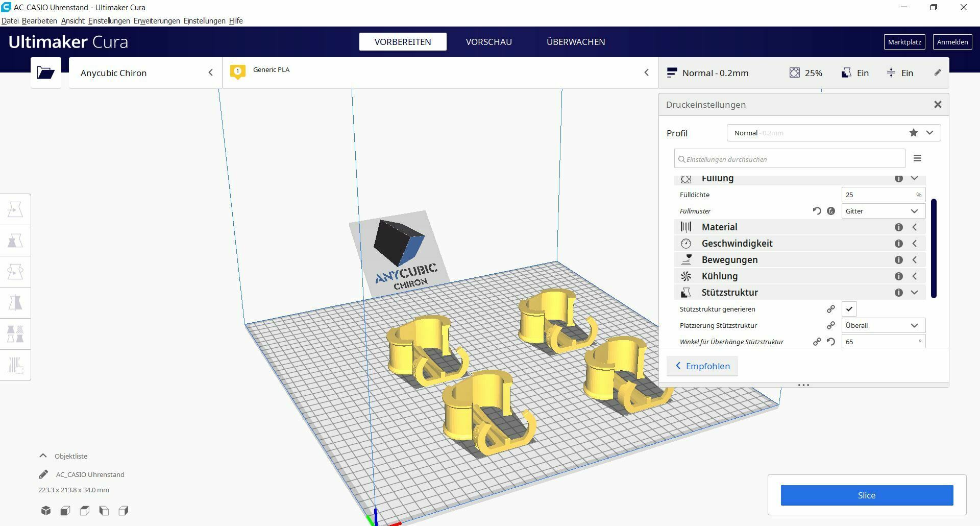Select the Support Blocker tool
980x526 pixels.
tap(15, 365)
